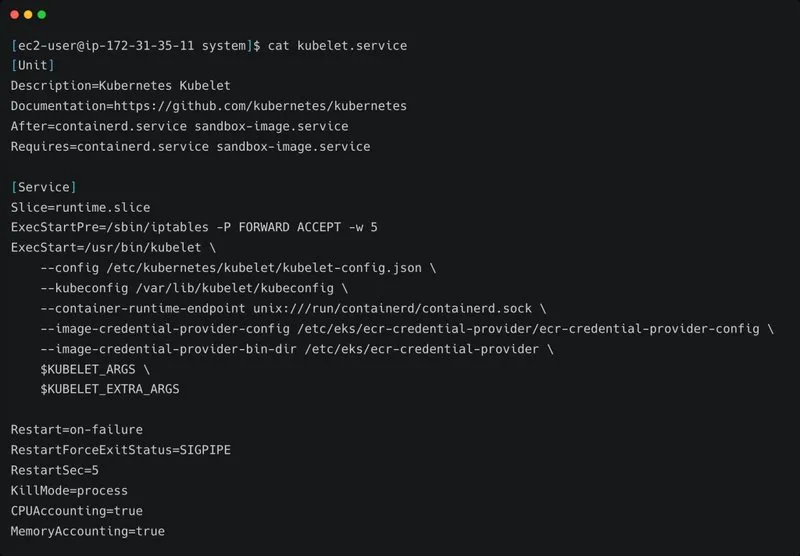This screenshot has height=556, width=800.
Task: Click the RestartForceExitStatus=SIGPIPE line
Action: tap(120, 450)
